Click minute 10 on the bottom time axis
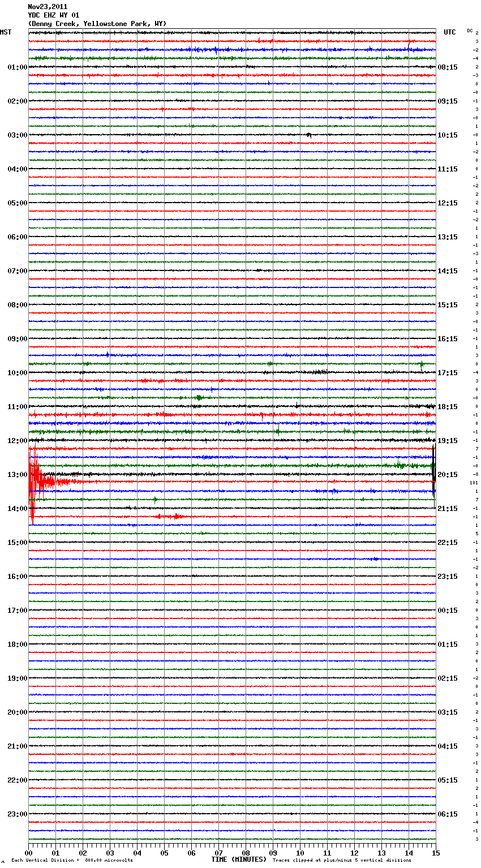The height and width of the screenshot is (868, 481). (x=300, y=853)
